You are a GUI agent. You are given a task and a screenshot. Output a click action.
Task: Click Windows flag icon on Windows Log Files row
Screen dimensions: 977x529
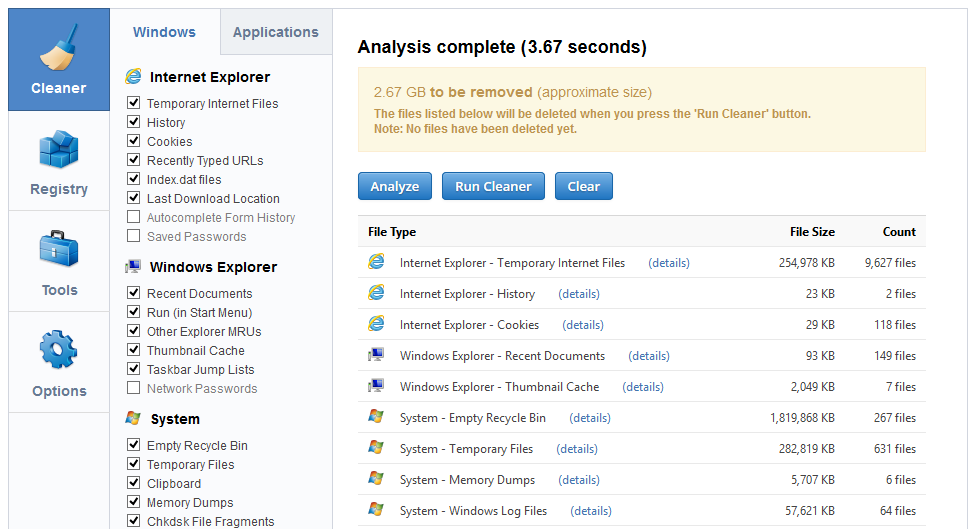(x=376, y=509)
